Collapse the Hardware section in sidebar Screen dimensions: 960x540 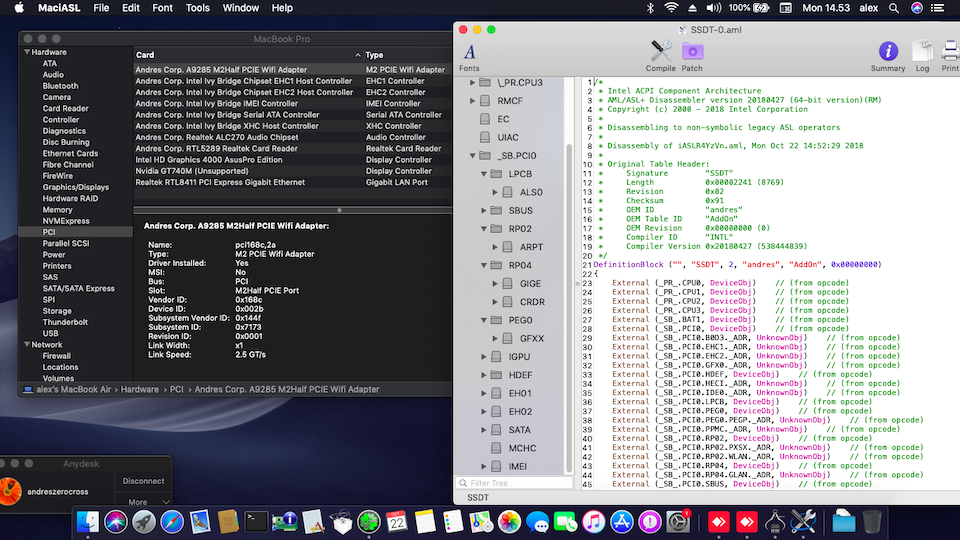click(x=27, y=52)
